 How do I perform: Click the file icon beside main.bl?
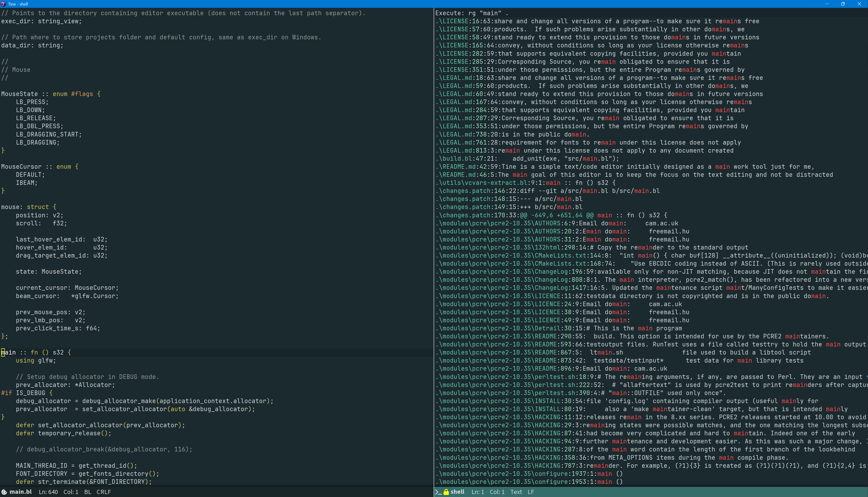point(4,492)
